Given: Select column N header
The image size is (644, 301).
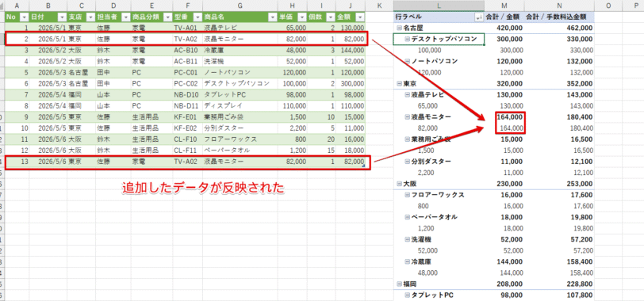Looking at the screenshot, I should pos(559,6).
